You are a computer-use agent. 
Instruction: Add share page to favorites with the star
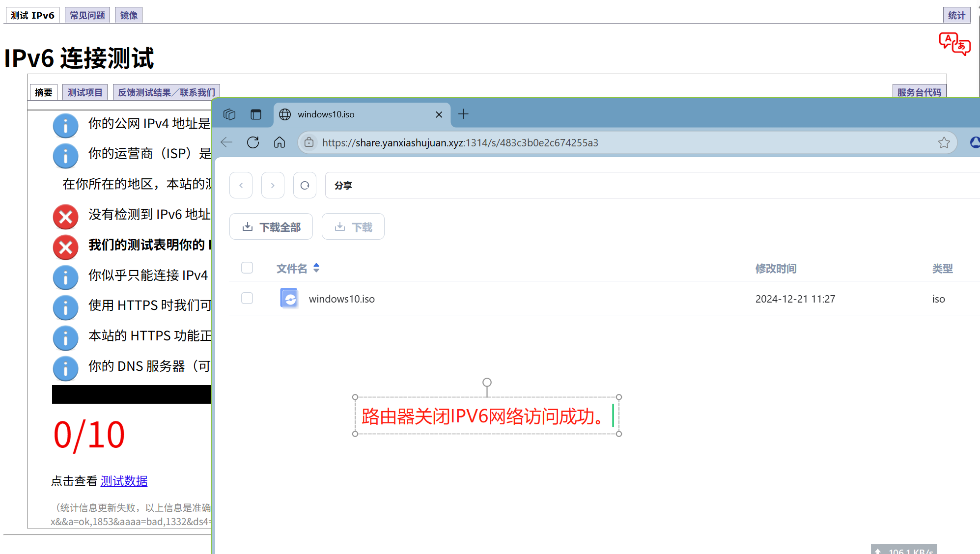click(944, 142)
